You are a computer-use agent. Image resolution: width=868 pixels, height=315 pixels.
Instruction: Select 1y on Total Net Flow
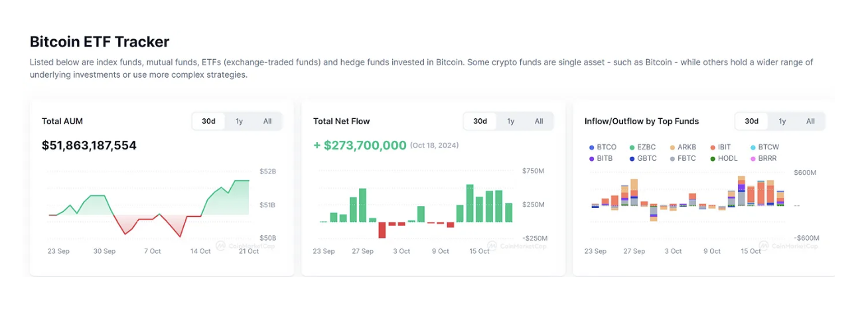[510, 121]
